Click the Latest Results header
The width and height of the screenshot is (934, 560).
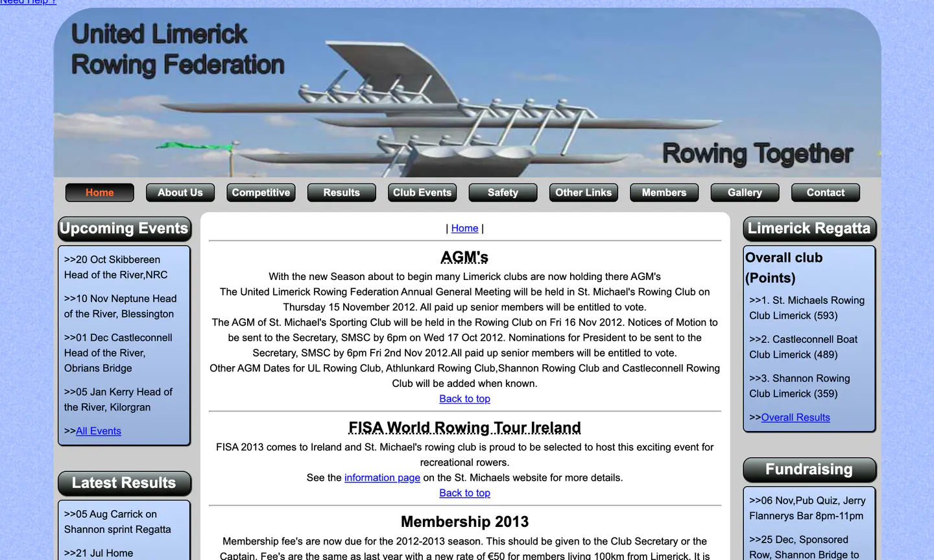pos(124,484)
